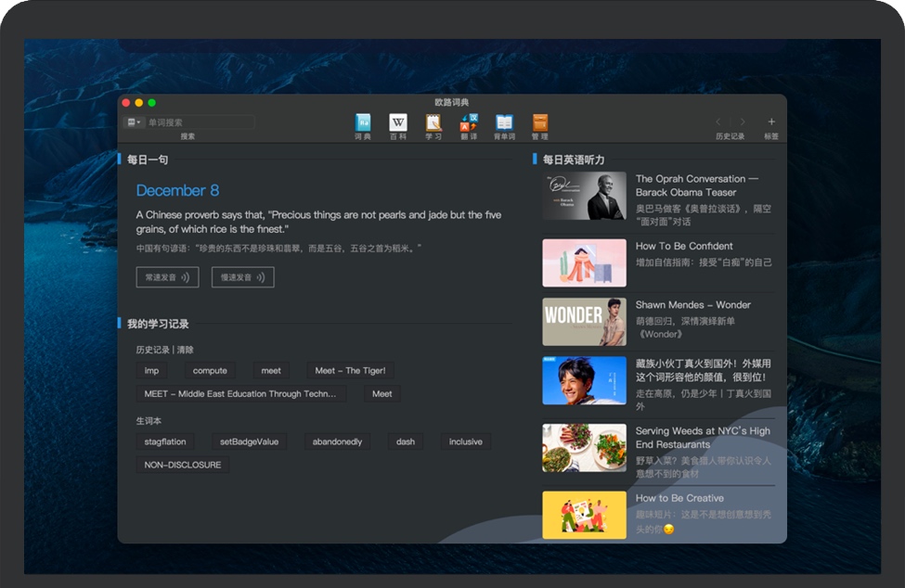
Task: Open title 'Shawn Mendes – Wonder'
Action: (x=693, y=305)
